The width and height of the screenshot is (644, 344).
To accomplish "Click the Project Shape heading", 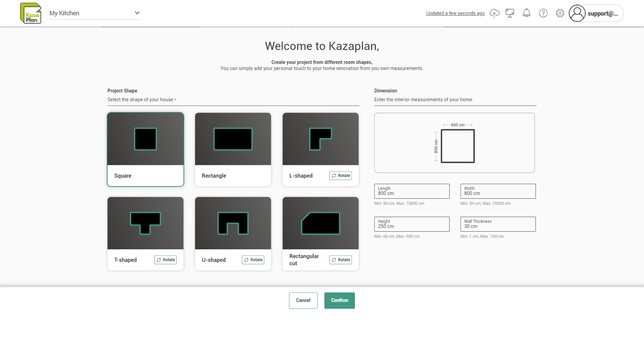I will (122, 91).
